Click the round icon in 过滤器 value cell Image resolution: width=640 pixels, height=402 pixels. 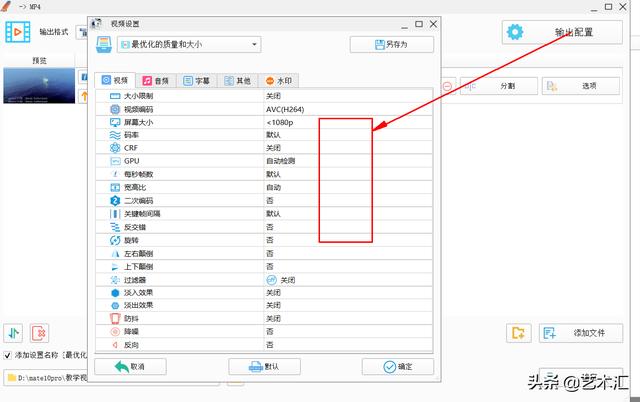(271, 280)
